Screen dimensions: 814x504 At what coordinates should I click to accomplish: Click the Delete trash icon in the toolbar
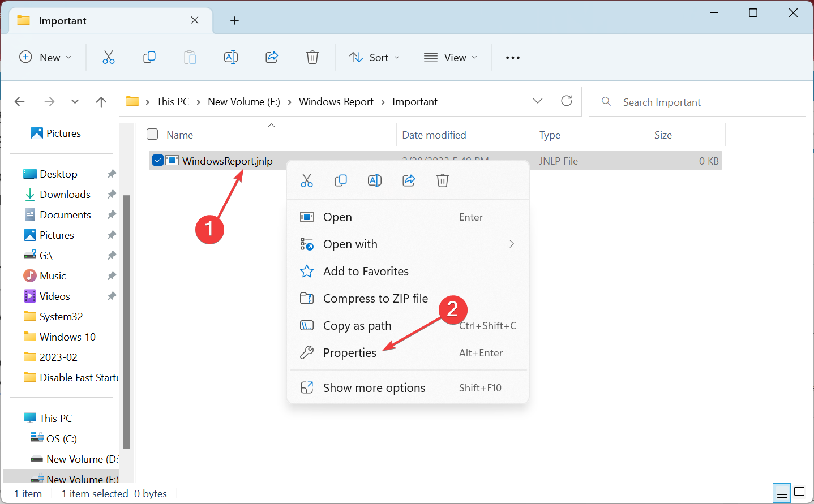[312, 57]
